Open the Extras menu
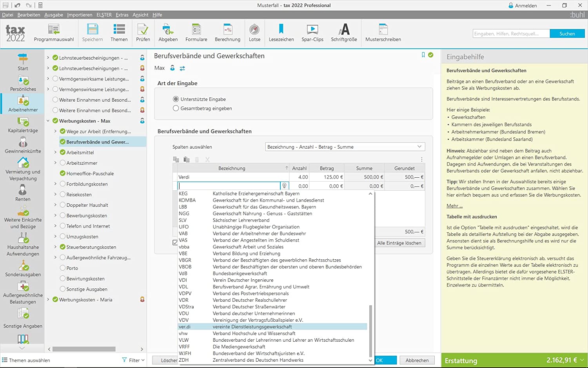The height and width of the screenshot is (368, 588). (122, 15)
